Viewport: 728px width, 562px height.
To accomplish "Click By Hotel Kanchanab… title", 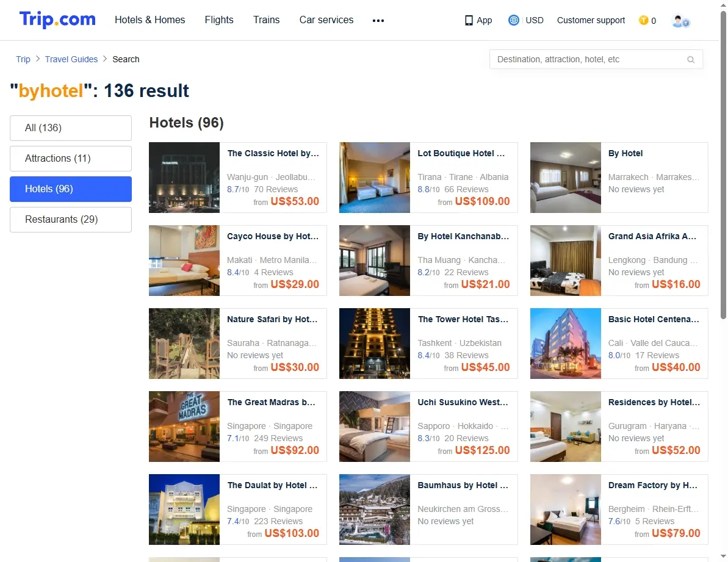I will coord(463,237).
